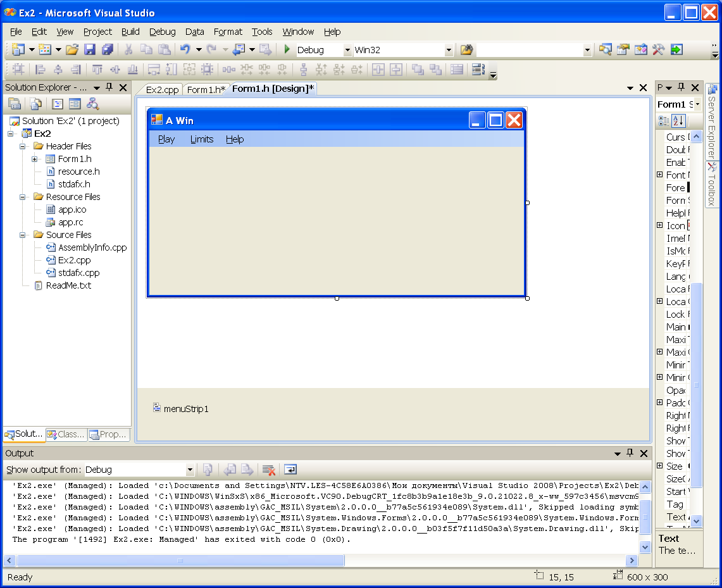
Task: Collapse the Resource Files folder
Action: pyautogui.click(x=22, y=197)
